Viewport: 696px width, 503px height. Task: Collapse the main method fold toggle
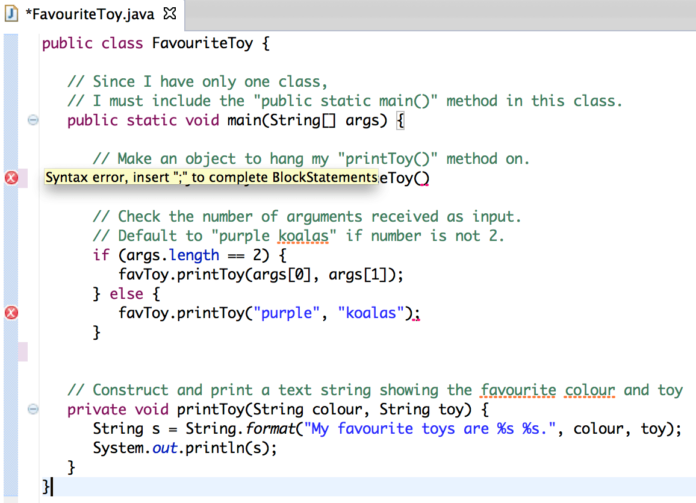pyautogui.click(x=33, y=121)
